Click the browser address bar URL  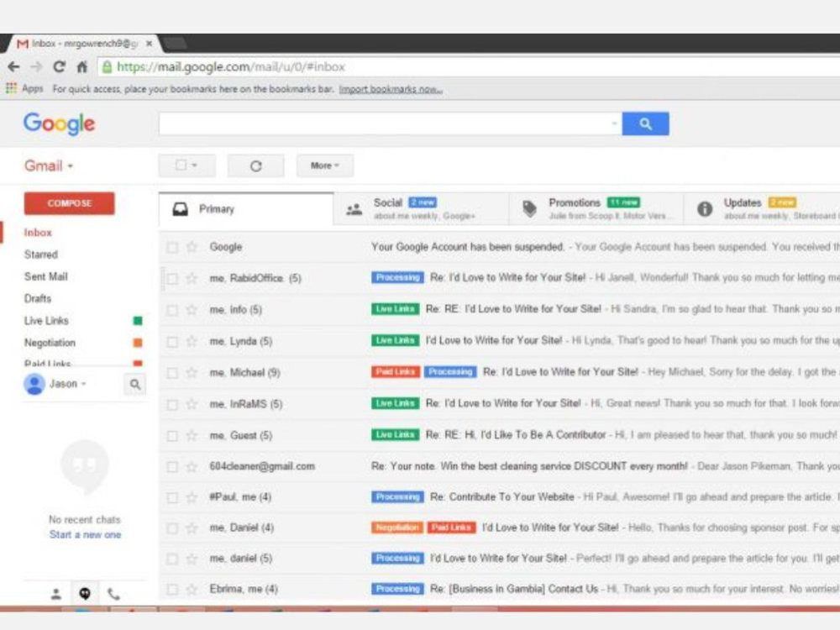[231, 67]
